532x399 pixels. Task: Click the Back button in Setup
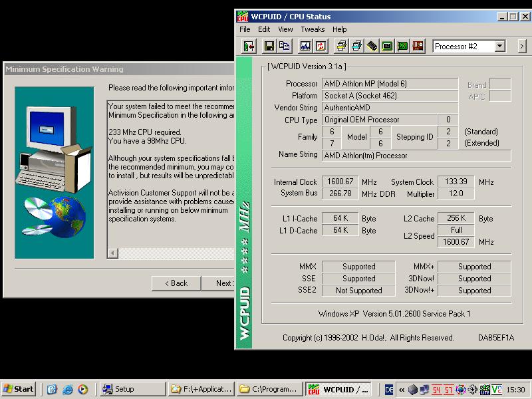[x=176, y=283]
